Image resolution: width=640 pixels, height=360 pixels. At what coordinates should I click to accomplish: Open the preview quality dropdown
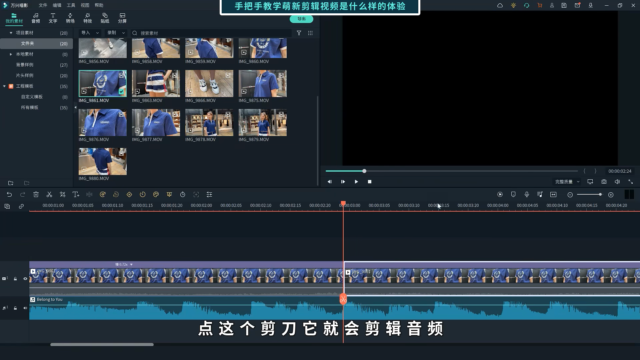567,182
